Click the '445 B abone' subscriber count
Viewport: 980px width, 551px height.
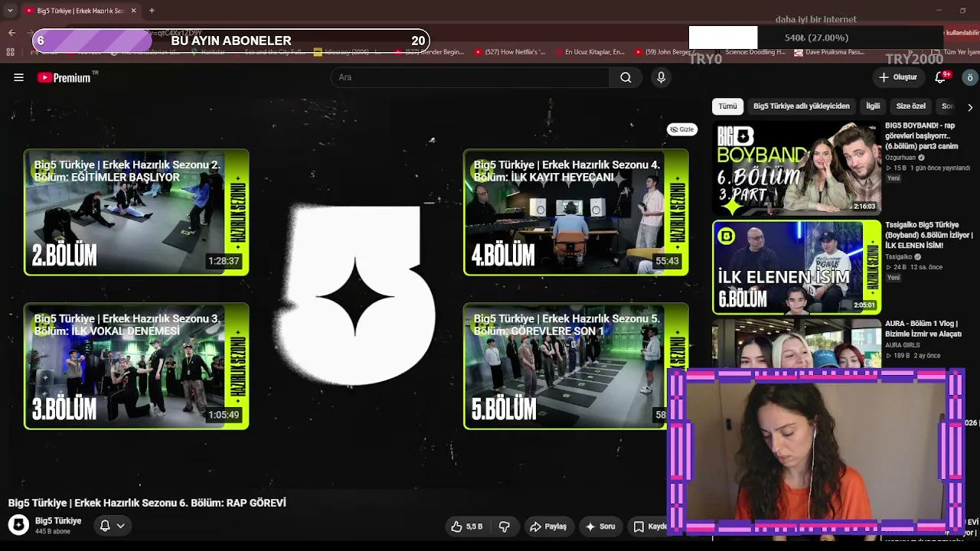pos(53,532)
